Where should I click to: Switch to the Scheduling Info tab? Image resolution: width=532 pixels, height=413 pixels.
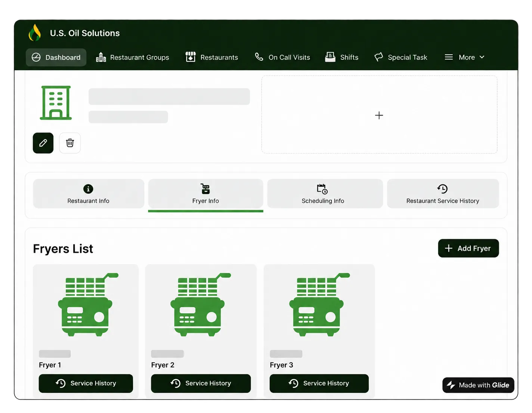click(325, 194)
